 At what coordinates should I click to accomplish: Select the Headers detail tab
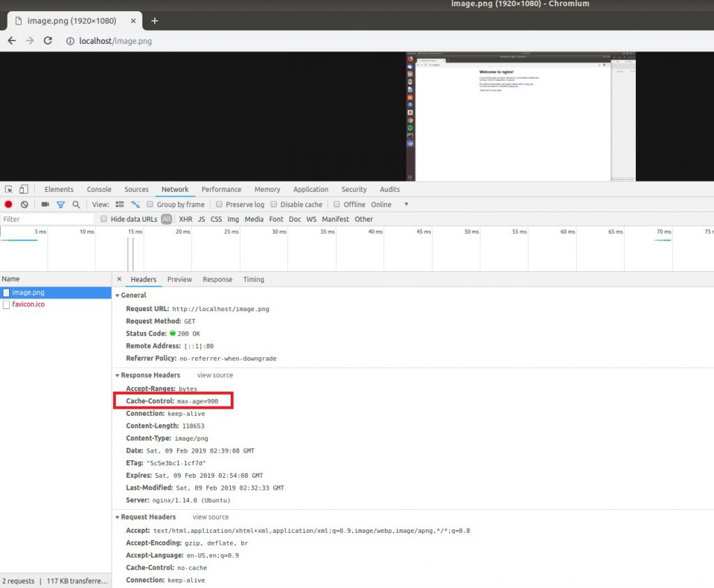point(144,280)
